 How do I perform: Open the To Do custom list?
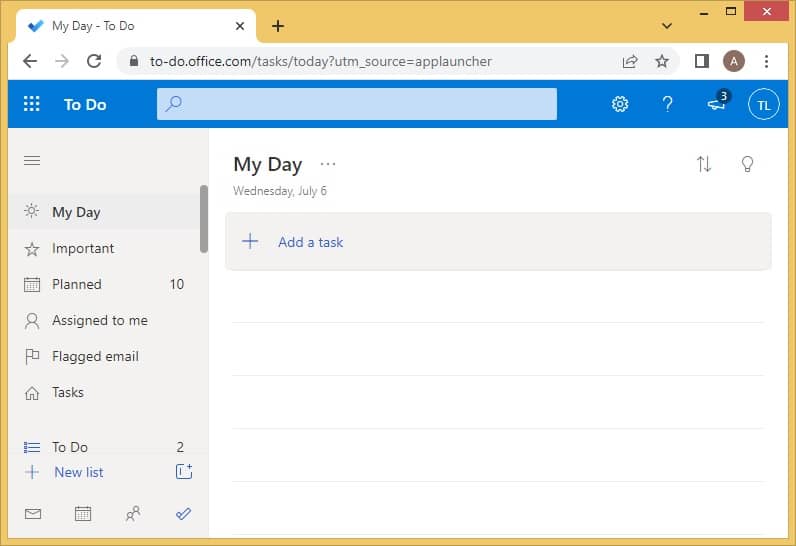pos(104,447)
